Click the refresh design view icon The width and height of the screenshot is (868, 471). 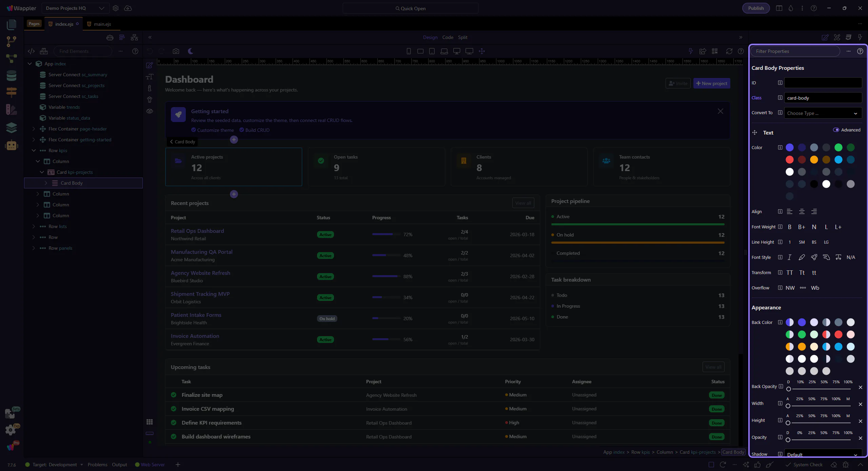point(729,51)
